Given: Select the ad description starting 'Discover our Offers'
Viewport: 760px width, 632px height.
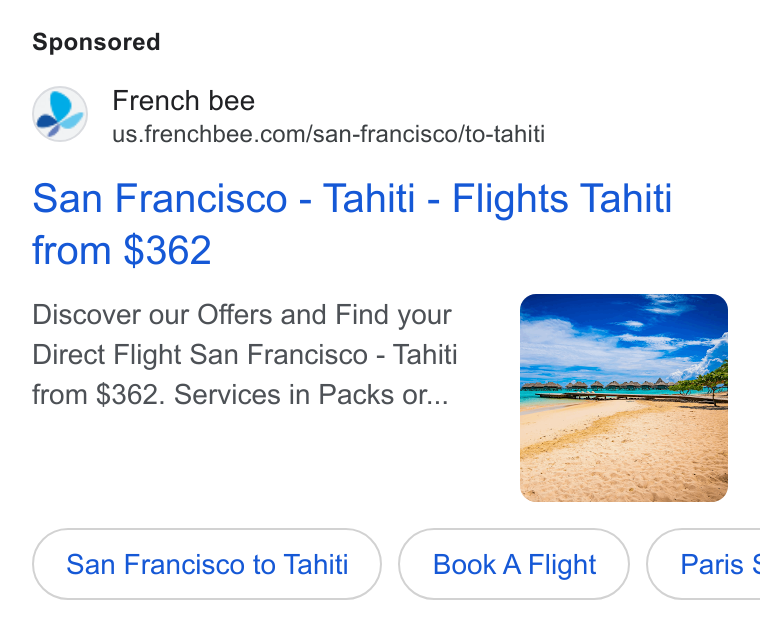Looking at the screenshot, I should tap(245, 354).
